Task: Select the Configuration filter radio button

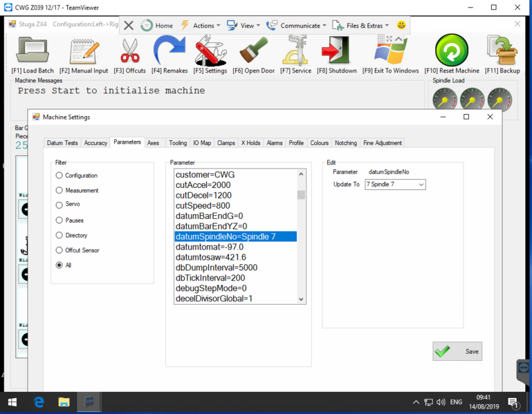Action: pos(59,176)
